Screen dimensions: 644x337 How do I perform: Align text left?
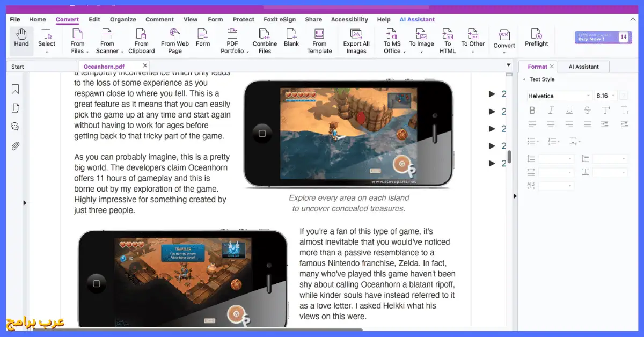[532, 124]
